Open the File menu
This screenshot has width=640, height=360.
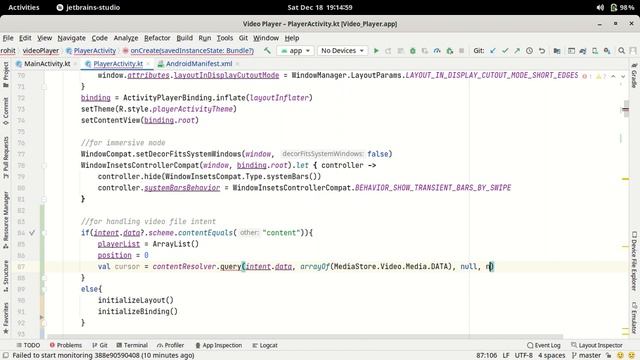tap(8, 38)
